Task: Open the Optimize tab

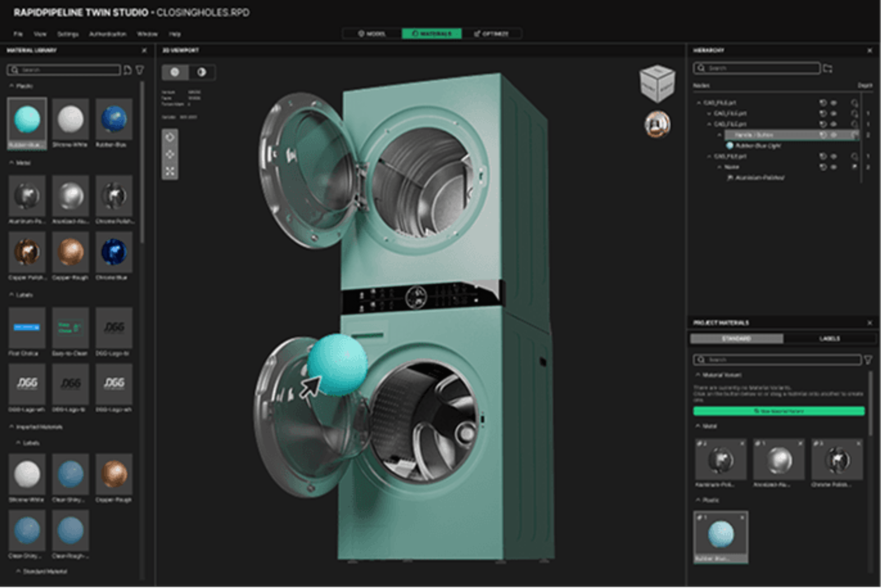Action: pyautogui.click(x=492, y=33)
